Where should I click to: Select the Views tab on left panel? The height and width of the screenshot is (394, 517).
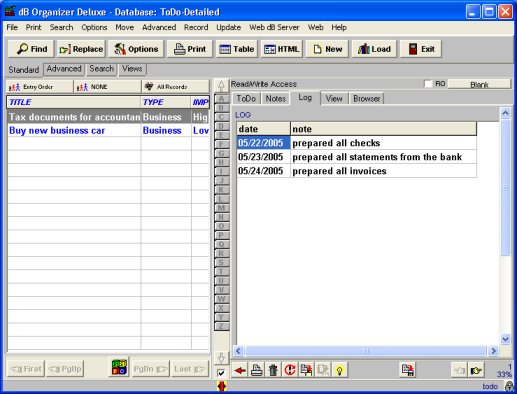[132, 69]
